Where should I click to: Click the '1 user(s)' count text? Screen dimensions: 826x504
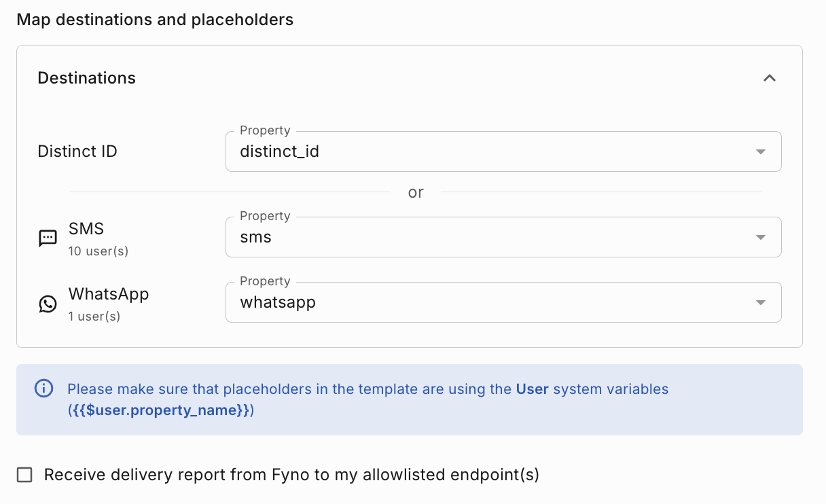(x=94, y=317)
